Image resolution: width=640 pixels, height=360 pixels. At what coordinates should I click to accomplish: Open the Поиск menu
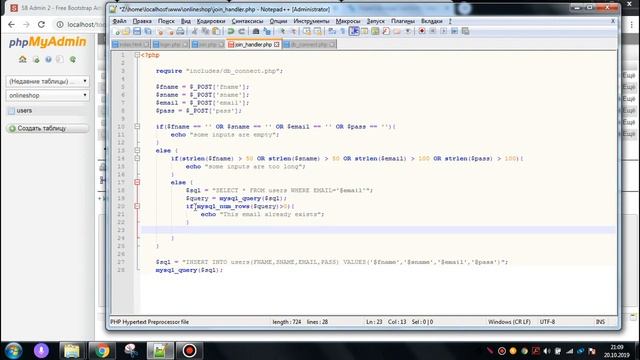[x=166, y=21]
